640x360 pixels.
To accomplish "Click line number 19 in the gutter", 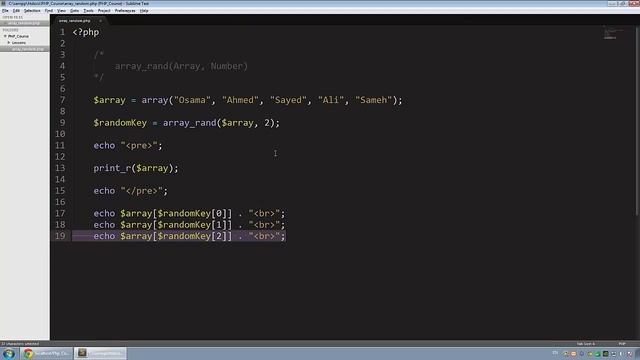I will tap(60, 236).
